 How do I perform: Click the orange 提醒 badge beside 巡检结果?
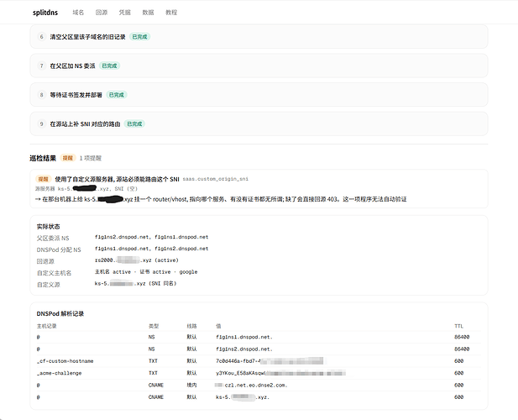pos(68,158)
